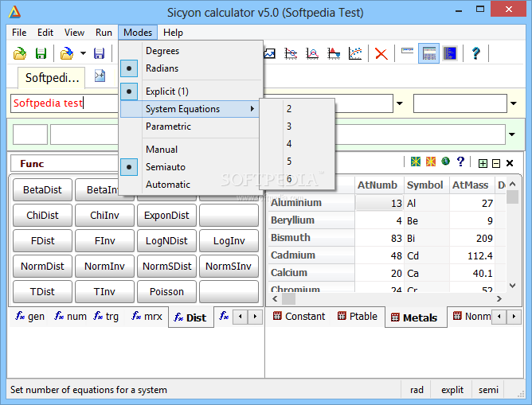The image size is (532, 405).
Task: Open the Help menu
Action: click(x=173, y=33)
